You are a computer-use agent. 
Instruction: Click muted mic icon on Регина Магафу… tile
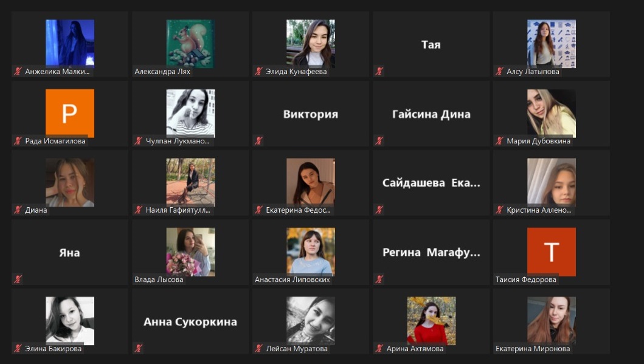coord(379,280)
